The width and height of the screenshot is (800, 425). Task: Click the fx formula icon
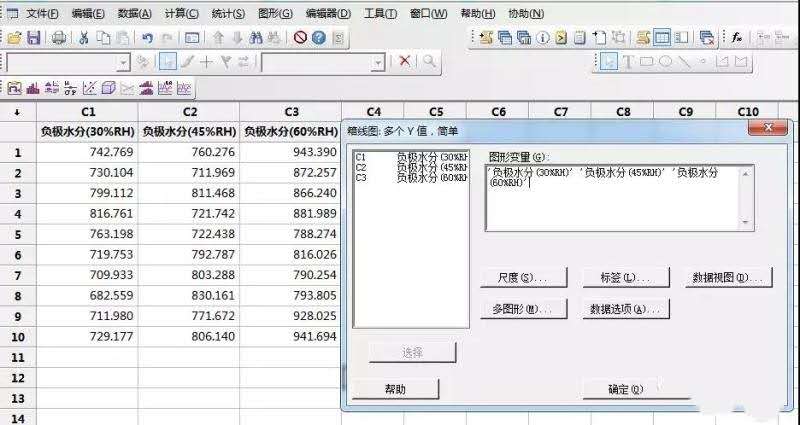(736, 37)
